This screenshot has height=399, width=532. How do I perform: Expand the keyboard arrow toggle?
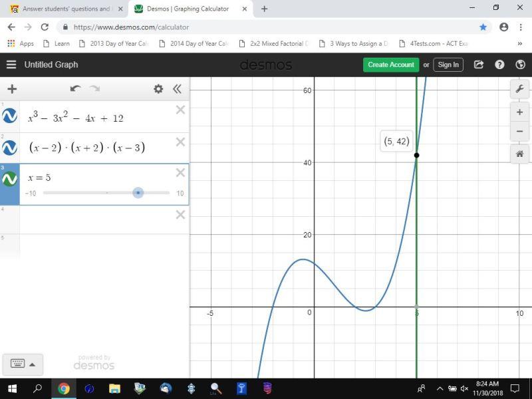[x=32, y=364]
